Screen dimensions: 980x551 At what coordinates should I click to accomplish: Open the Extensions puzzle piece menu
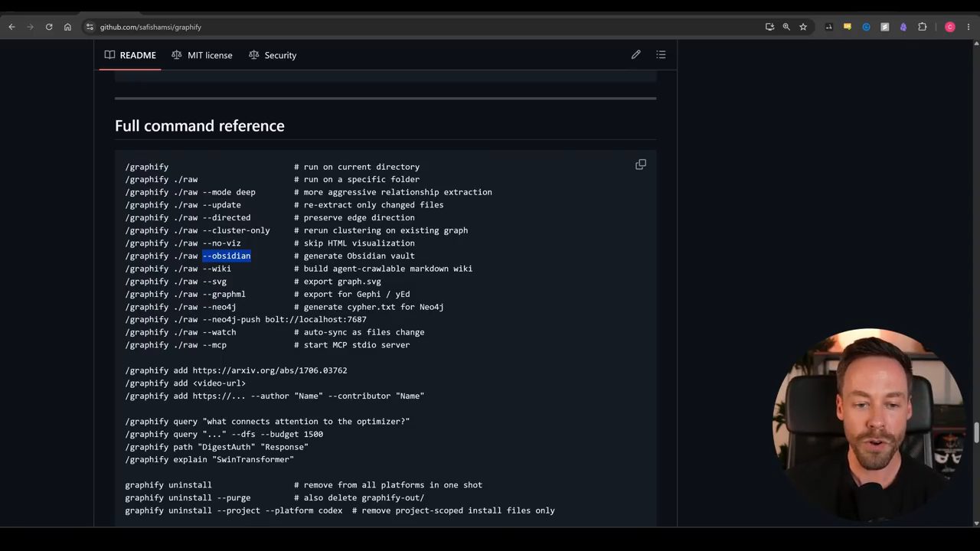point(922,27)
